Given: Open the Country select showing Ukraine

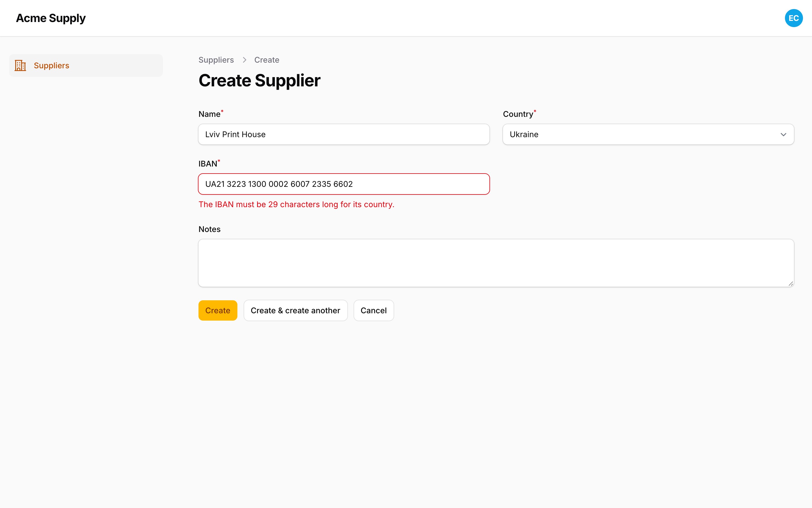Looking at the screenshot, I should click(x=648, y=134).
